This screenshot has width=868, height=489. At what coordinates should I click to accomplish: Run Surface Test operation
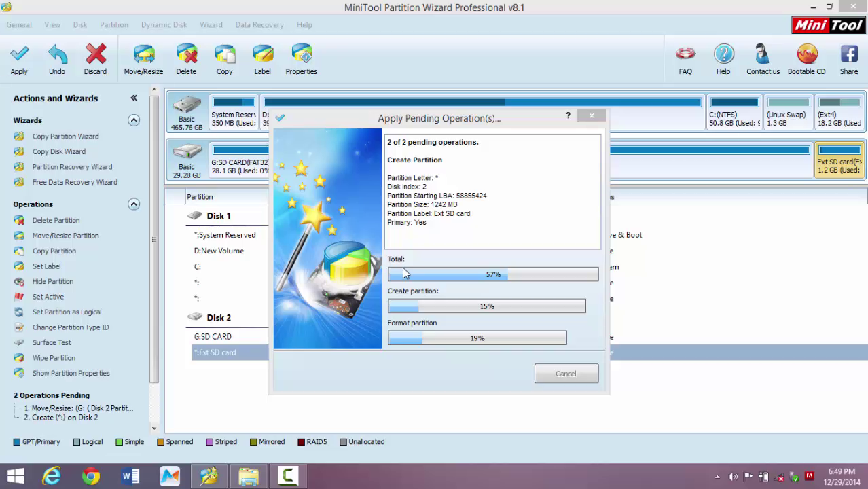52,342
